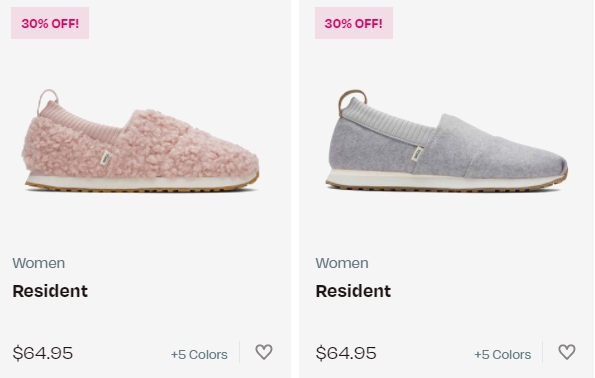Viewport: 595px width, 378px height.
Task: Open the Resident title under the pink shoe
Action: point(50,291)
